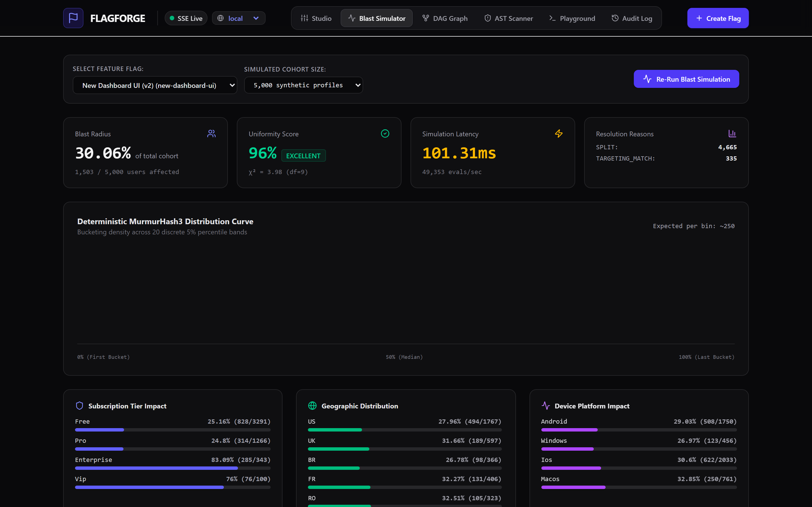This screenshot has width=812, height=507.
Task: Click the globe icon beside Geographic Distribution
Action: [312, 406]
